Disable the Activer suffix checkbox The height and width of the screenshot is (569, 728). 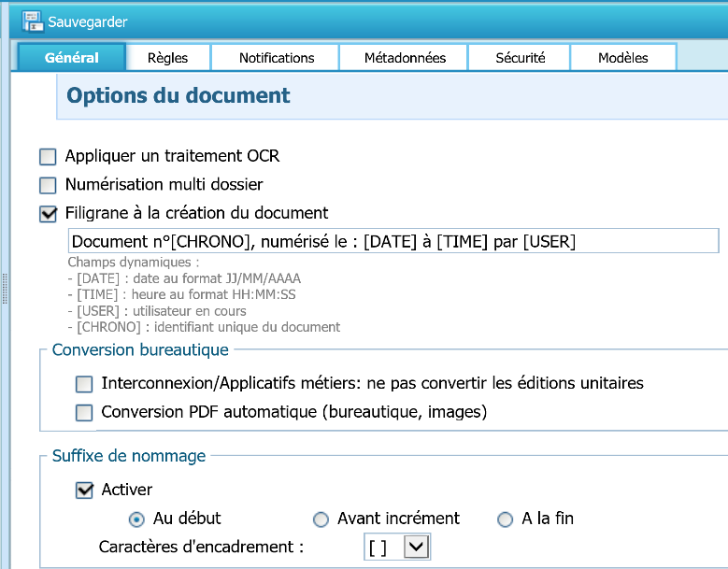pos(85,490)
